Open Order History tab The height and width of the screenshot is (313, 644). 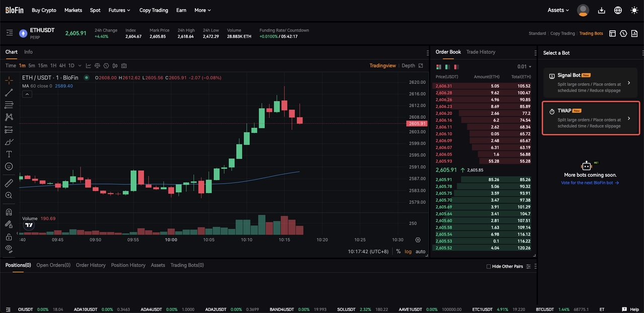coord(91,265)
